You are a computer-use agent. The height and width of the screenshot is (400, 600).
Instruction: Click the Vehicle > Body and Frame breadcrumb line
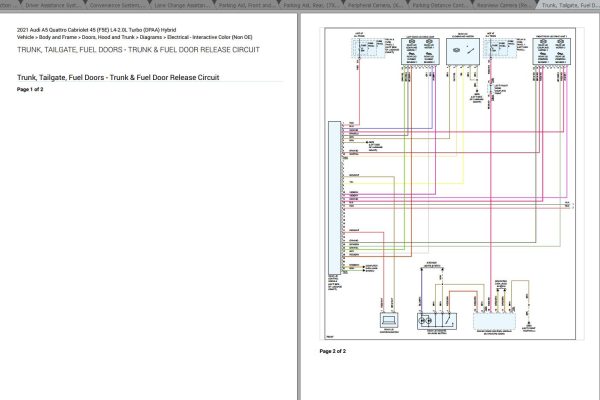(134, 37)
